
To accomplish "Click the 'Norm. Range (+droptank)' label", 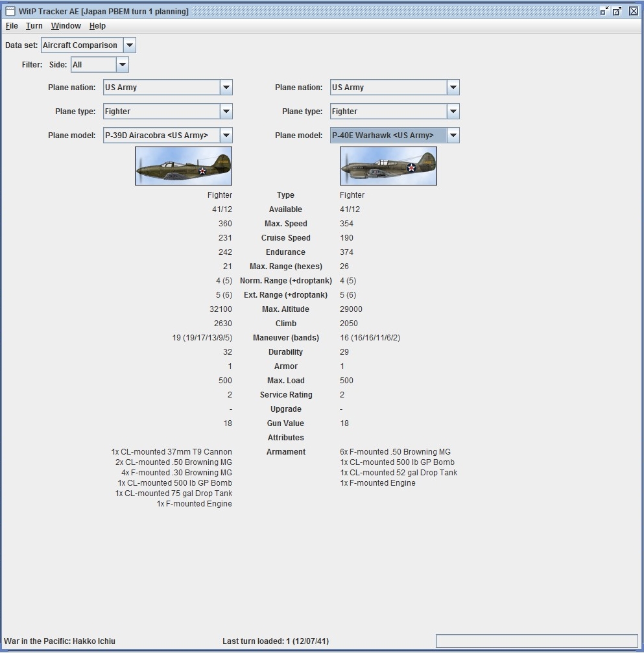I will pos(286,281).
